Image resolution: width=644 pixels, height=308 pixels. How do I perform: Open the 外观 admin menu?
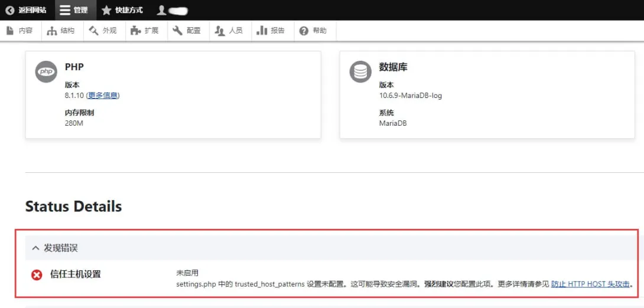click(x=110, y=31)
